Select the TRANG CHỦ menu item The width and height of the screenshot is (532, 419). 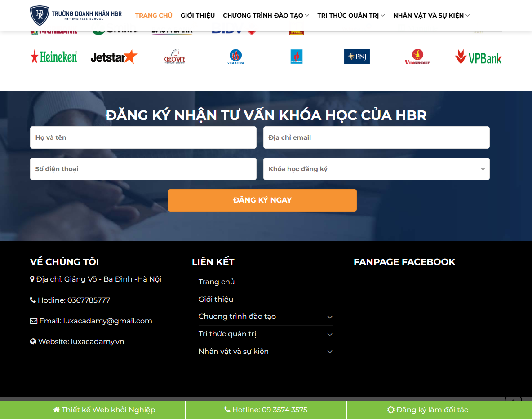tap(154, 15)
